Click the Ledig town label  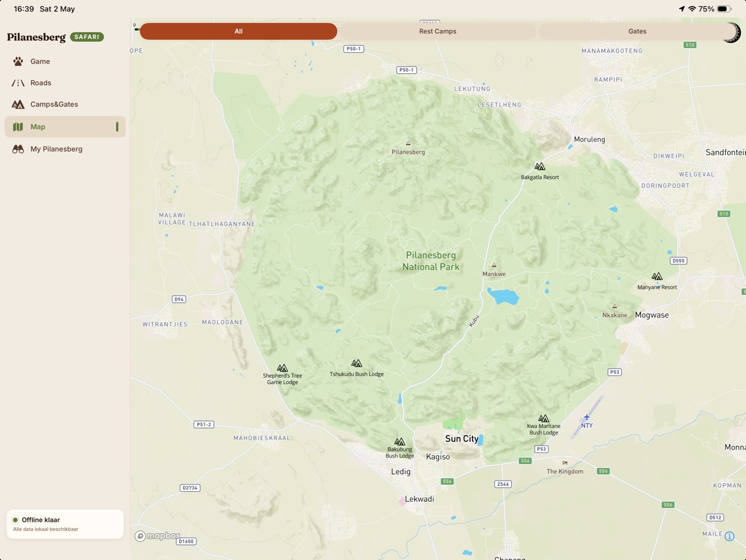(401, 471)
